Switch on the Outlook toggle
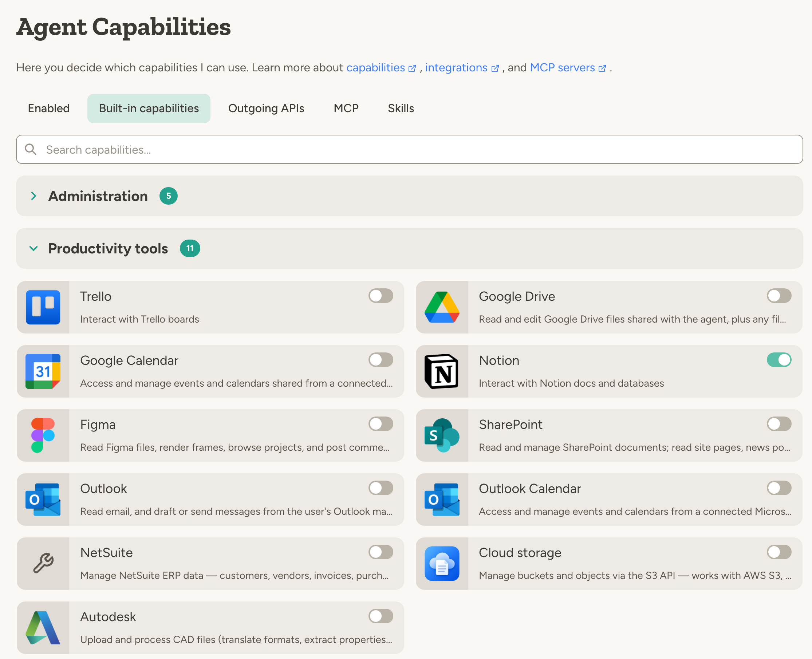Image resolution: width=812 pixels, height=659 pixels. click(381, 488)
